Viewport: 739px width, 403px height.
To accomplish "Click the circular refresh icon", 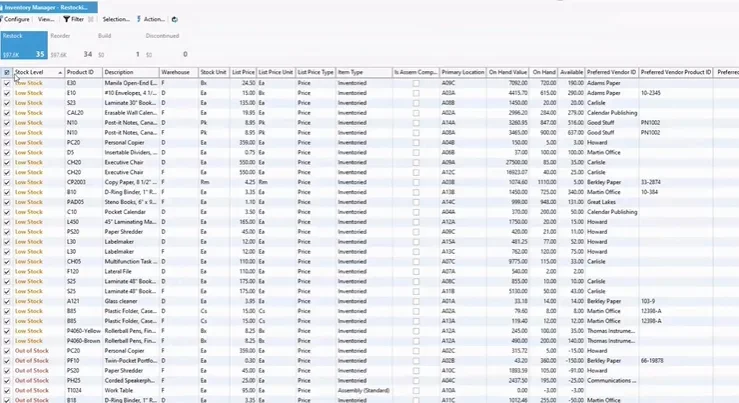I will (174, 19).
